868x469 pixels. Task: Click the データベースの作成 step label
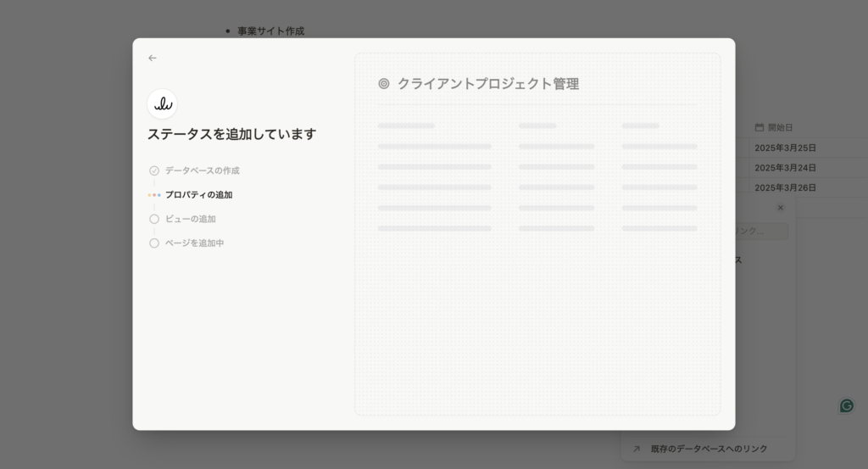pyautogui.click(x=202, y=170)
